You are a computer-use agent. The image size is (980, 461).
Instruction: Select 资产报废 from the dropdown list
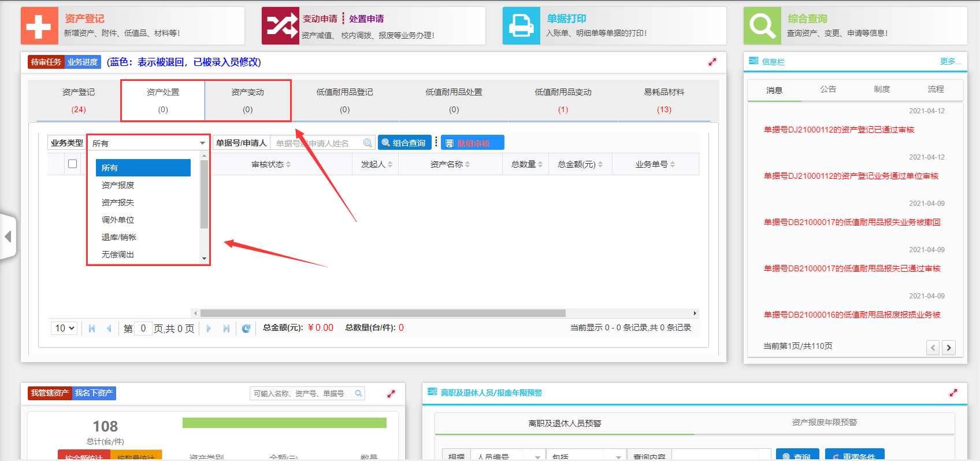(118, 185)
